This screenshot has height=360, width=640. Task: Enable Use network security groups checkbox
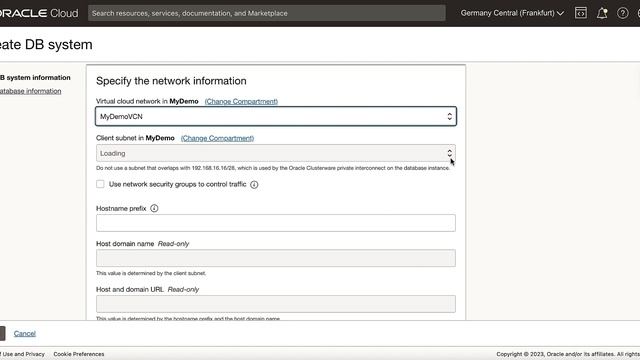click(x=100, y=184)
